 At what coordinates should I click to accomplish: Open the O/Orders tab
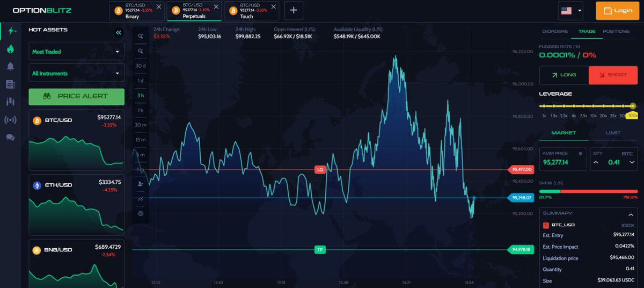[555, 31]
